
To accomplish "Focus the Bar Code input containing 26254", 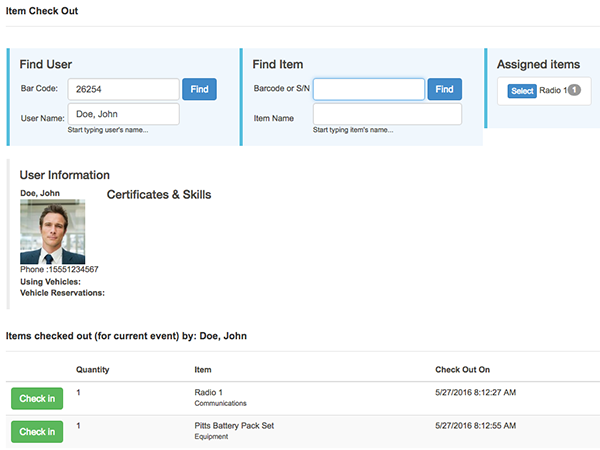I will [x=124, y=89].
